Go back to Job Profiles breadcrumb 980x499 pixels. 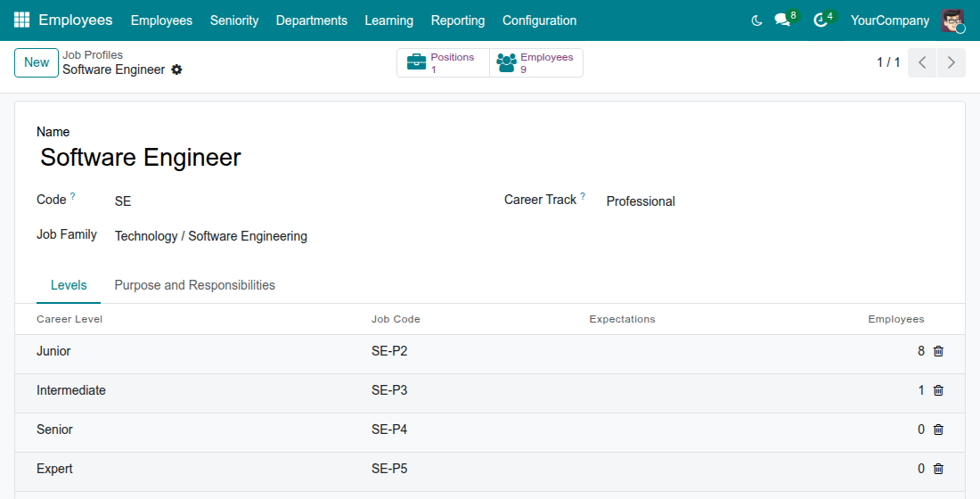pyautogui.click(x=93, y=55)
